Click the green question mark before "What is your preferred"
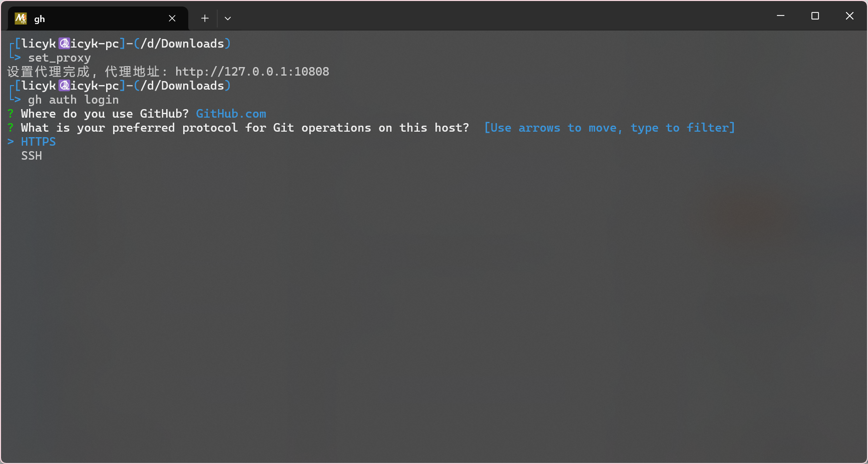 click(11, 128)
